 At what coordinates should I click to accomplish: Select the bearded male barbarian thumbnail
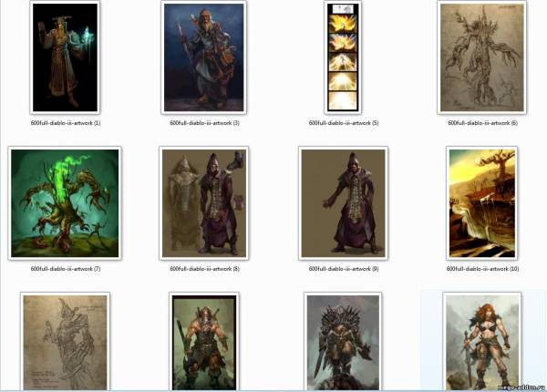(204, 342)
